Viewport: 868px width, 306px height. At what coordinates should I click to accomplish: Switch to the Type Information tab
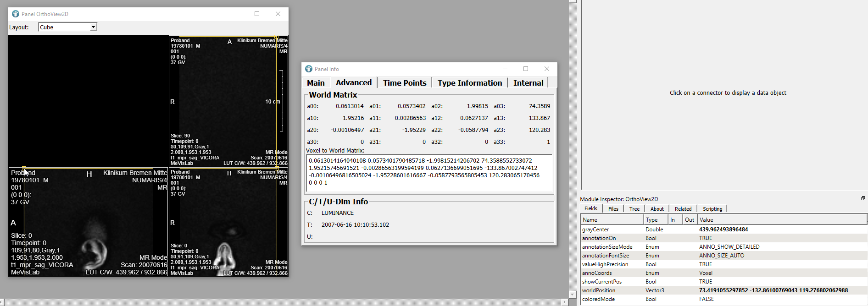pos(469,83)
